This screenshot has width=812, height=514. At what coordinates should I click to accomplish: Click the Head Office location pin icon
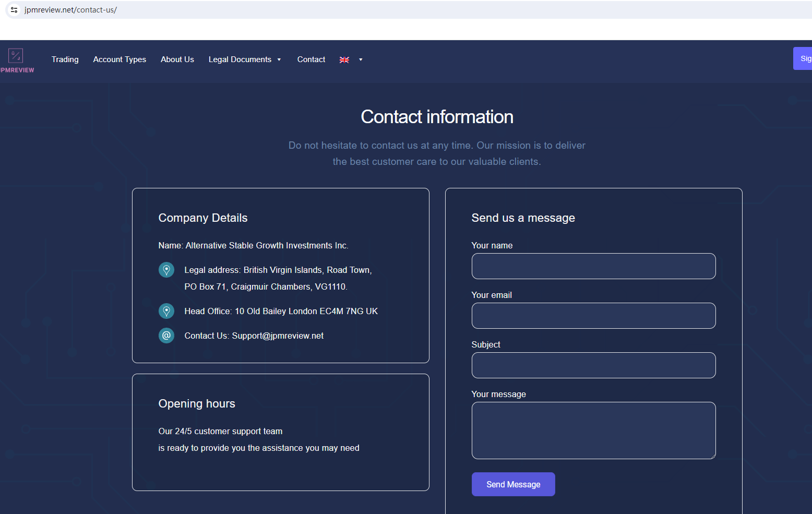(x=166, y=311)
